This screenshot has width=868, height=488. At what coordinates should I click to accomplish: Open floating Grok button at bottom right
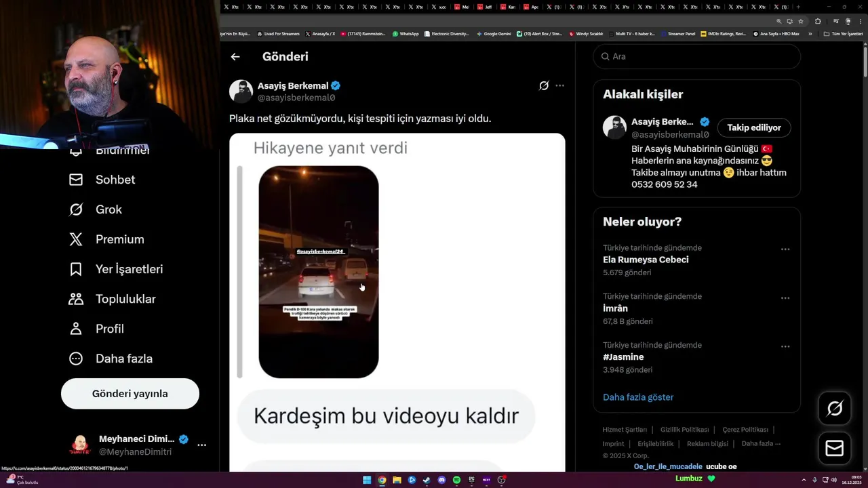[835, 409]
